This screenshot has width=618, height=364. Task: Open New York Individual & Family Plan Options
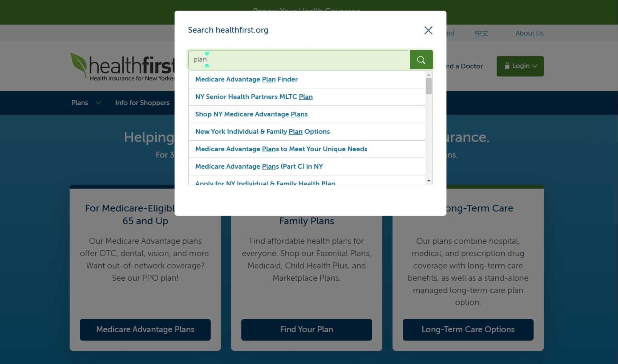pyautogui.click(x=307, y=132)
